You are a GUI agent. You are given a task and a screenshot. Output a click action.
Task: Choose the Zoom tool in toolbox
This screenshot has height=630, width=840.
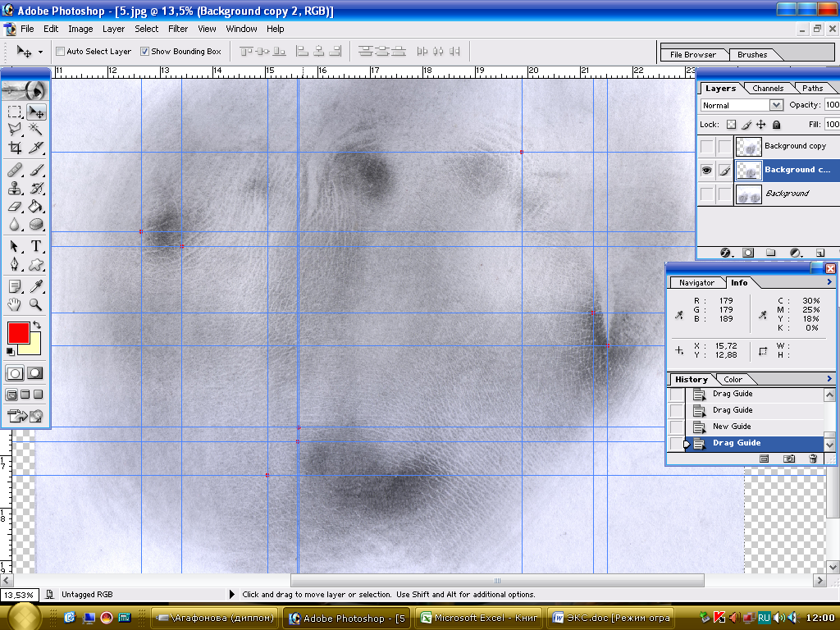[x=36, y=304]
